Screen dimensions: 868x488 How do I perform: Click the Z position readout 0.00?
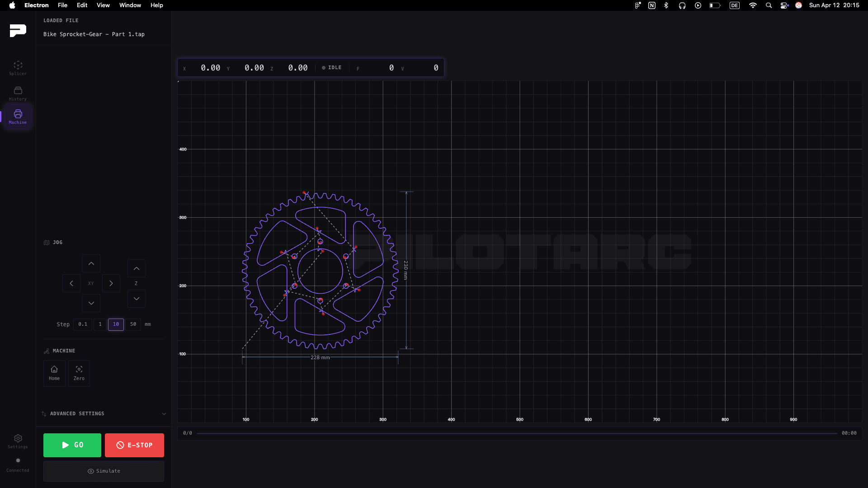(x=298, y=68)
